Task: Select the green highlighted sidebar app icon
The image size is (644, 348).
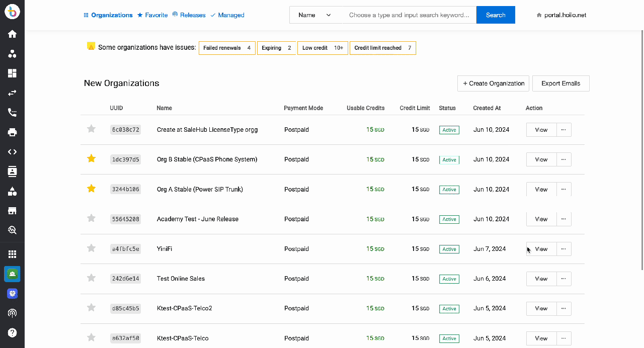Action: point(12,274)
